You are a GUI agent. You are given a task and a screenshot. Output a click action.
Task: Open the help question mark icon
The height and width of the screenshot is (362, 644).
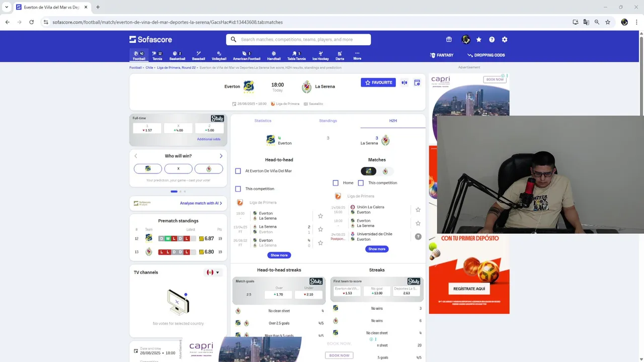[492, 39]
